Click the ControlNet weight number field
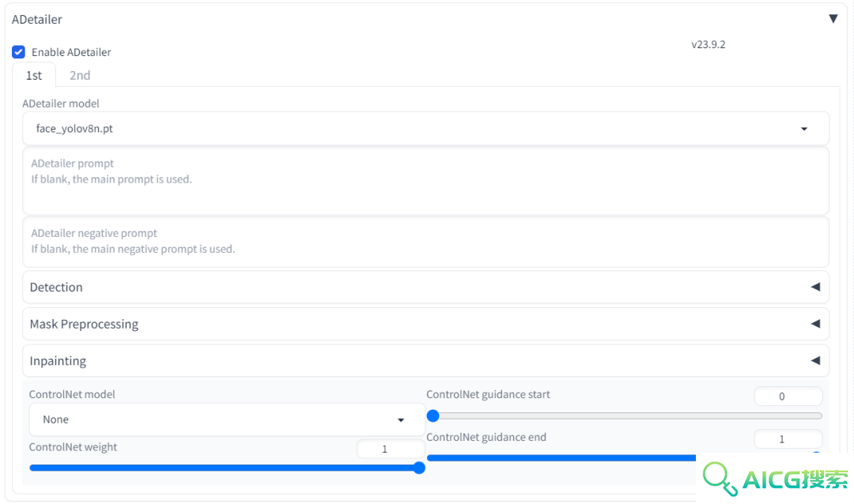The image size is (854, 504). point(391,449)
